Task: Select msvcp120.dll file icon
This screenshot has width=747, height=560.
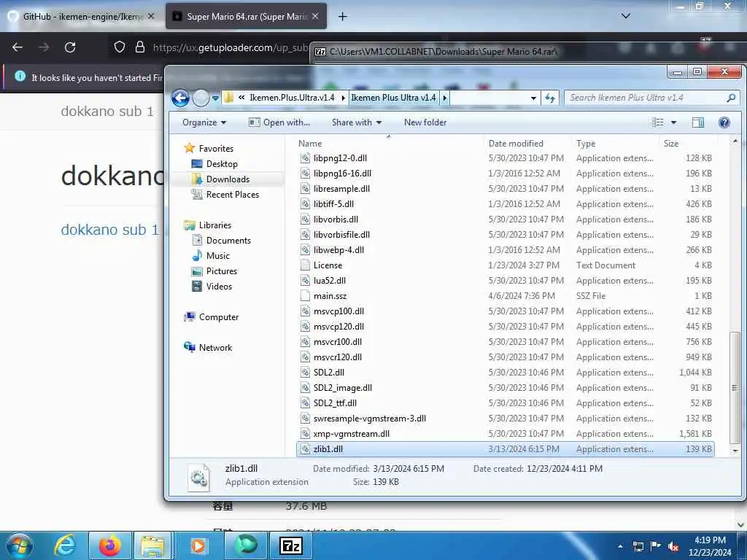Action: (x=306, y=326)
